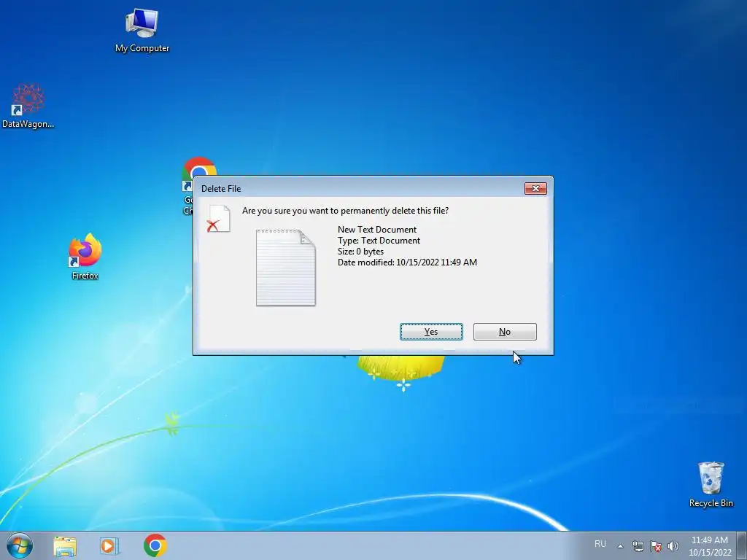
Task: Open the volume speaker tray icon
Action: pyautogui.click(x=673, y=546)
